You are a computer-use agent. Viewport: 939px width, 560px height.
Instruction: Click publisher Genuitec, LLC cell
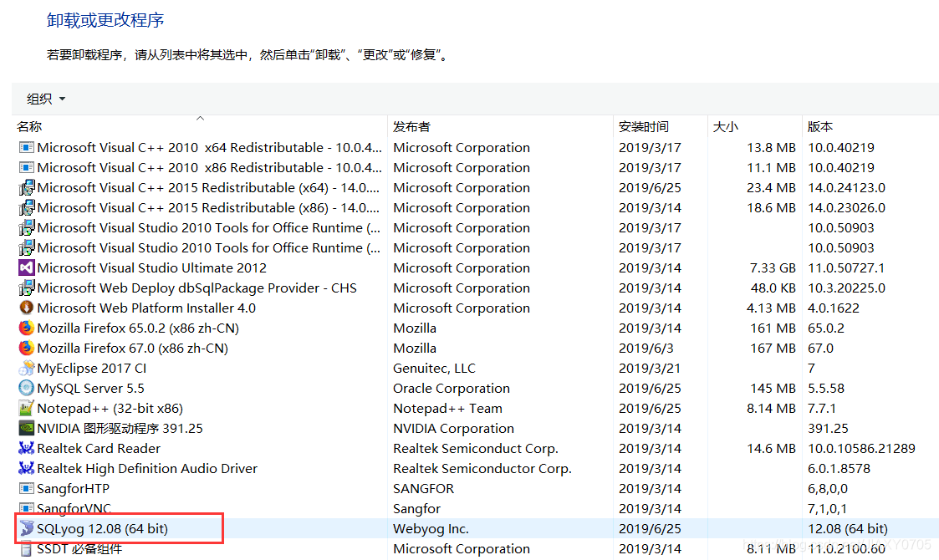434,369
